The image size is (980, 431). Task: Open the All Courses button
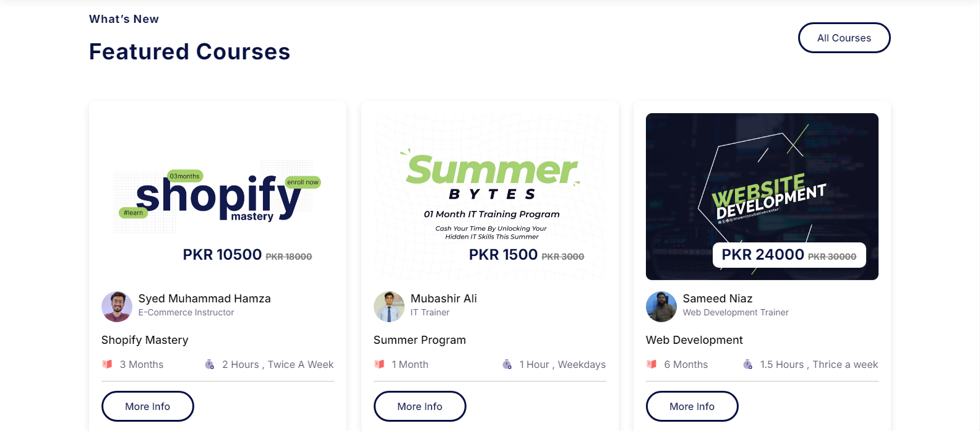pos(844,38)
